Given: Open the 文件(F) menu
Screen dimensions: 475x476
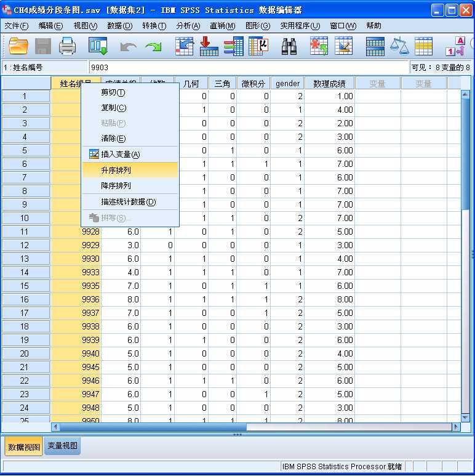Looking at the screenshot, I should [17, 26].
